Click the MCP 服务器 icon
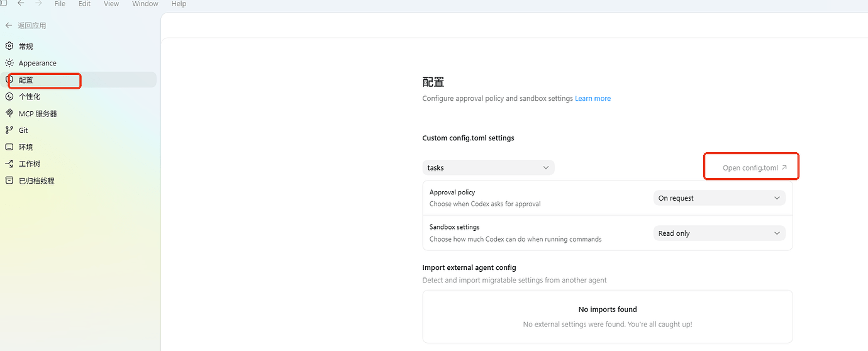 [x=9, y=113]
